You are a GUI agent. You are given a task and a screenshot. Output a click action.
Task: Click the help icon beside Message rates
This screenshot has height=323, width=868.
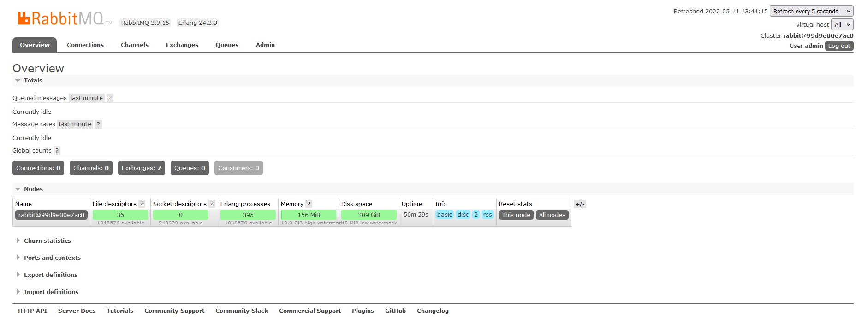pyautogui.click(x=98, y=124)
